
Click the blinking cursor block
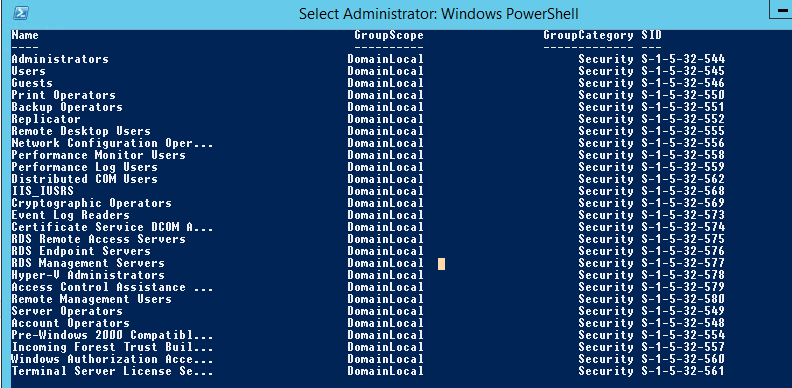(441, 264)
